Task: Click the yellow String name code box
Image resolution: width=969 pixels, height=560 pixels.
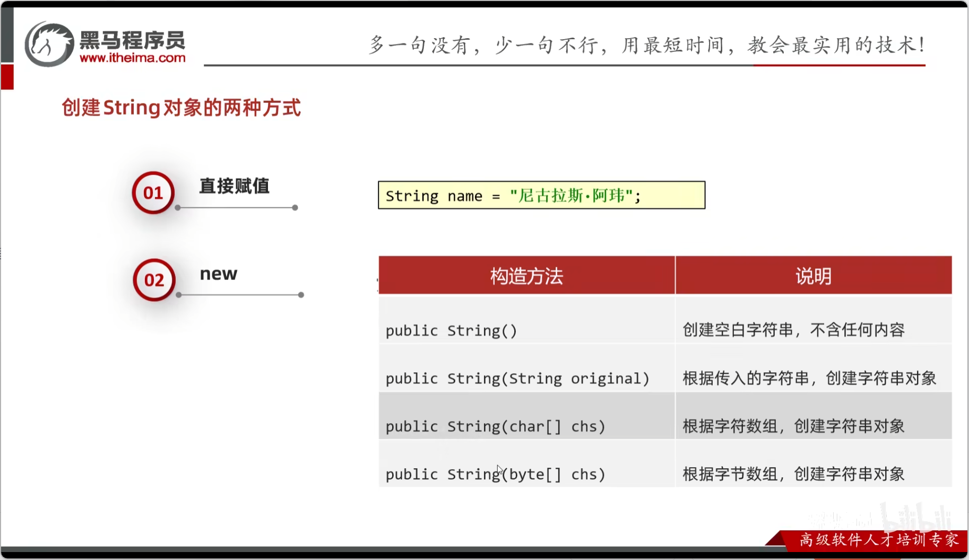Action: pyautogui.click(x=542, y=195)
